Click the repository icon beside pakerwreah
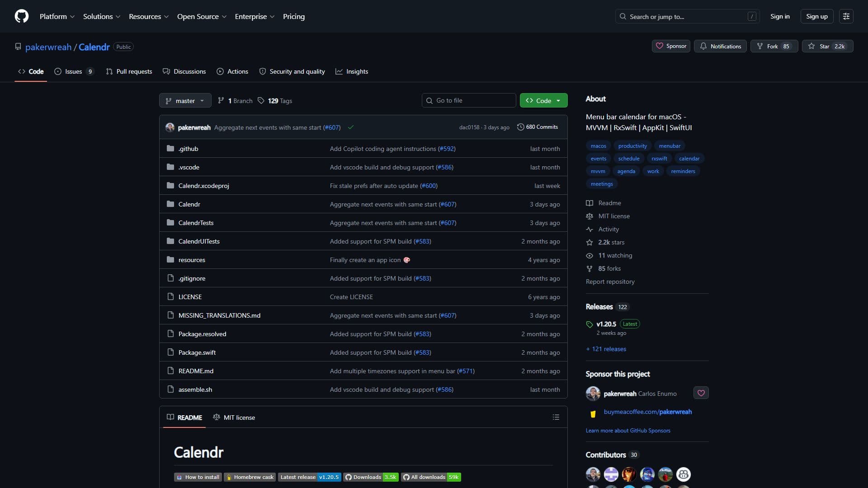Image resolution: width=868 pixels, height=488 pixels. point(18,47)
